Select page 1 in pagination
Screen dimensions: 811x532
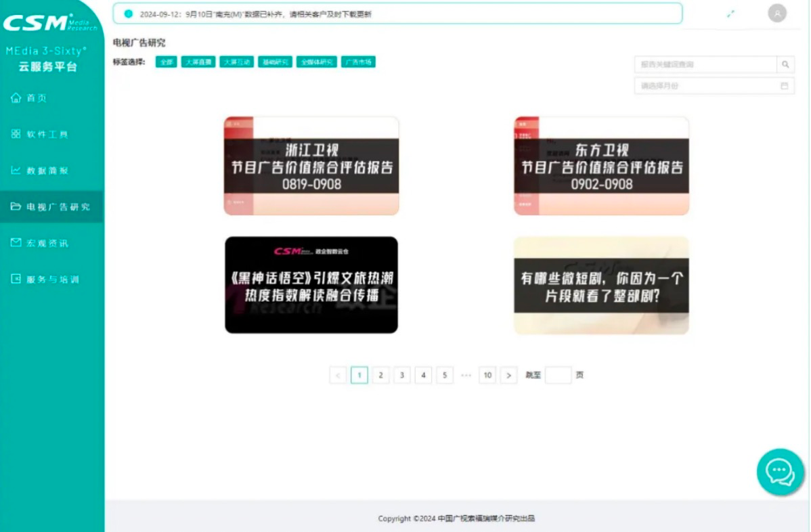coord(359,376)
